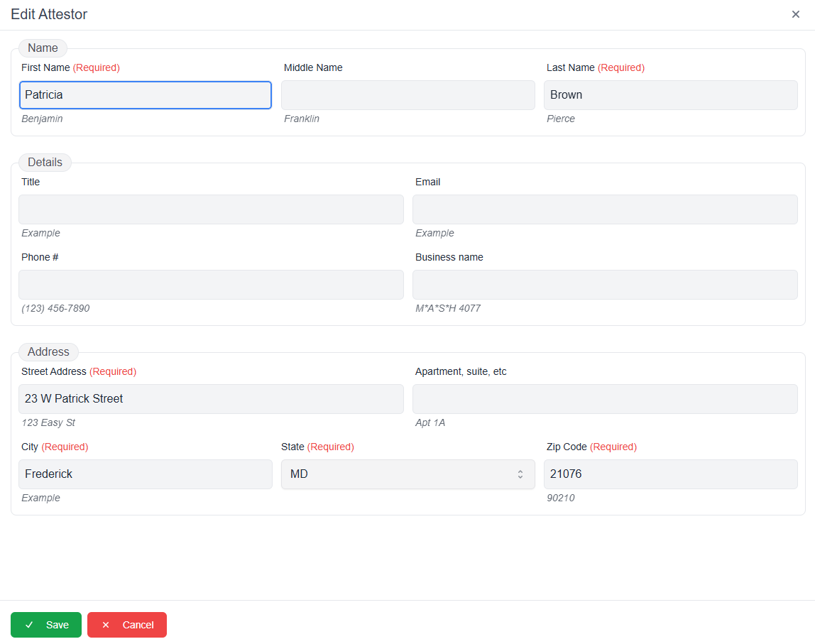The height and width of the screenshot is (644, 815).
Task: Click the Name section legend
Action: 43,48
